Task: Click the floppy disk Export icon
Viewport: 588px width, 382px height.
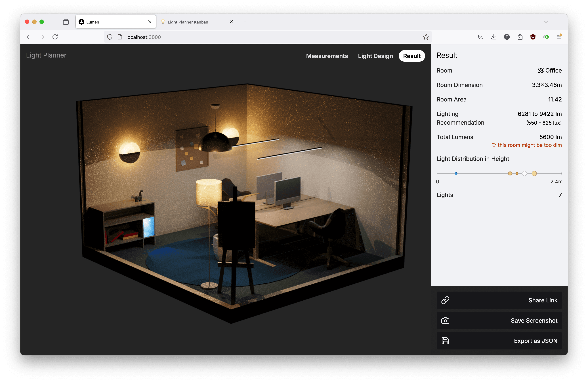Action: tap(445, 341)
